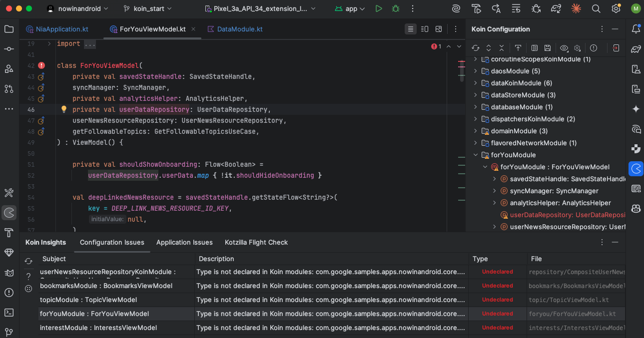Viewport: 644px width, 338px height.
Task: Open Notifications bell in right sidebar
Action: 636,29
